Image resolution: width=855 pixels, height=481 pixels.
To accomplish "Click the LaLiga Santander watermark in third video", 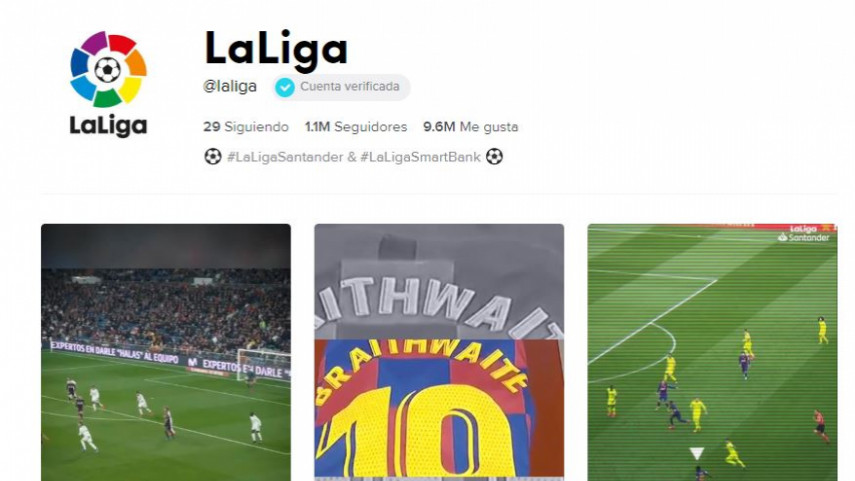I will (x=804, y=233).
